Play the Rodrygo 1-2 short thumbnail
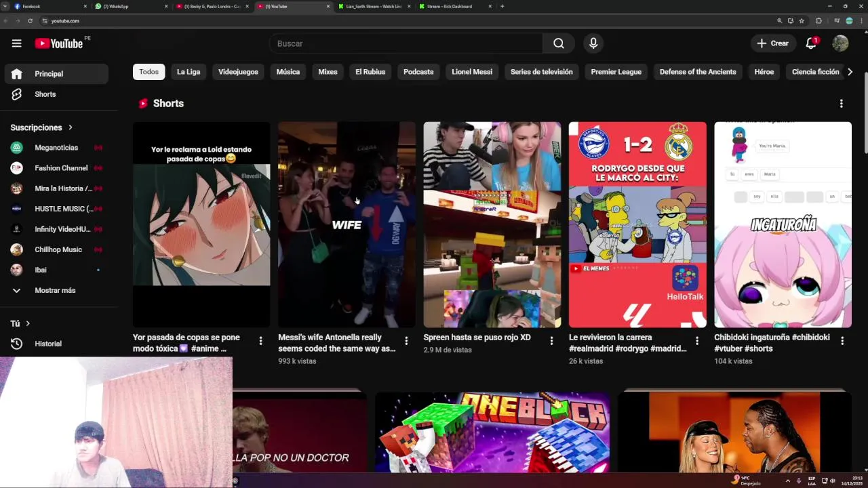 pos(637,224)
